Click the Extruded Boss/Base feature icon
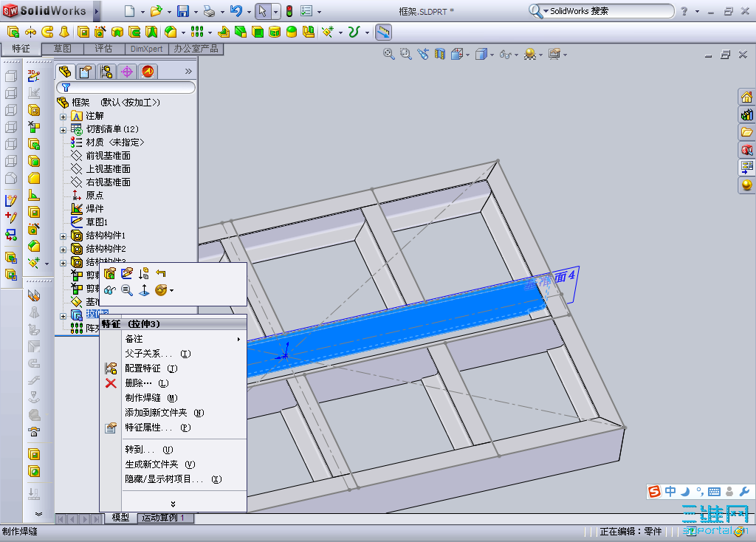Image resolution: width=756 pixels, height=542 pixels. [x=13, y=32]
